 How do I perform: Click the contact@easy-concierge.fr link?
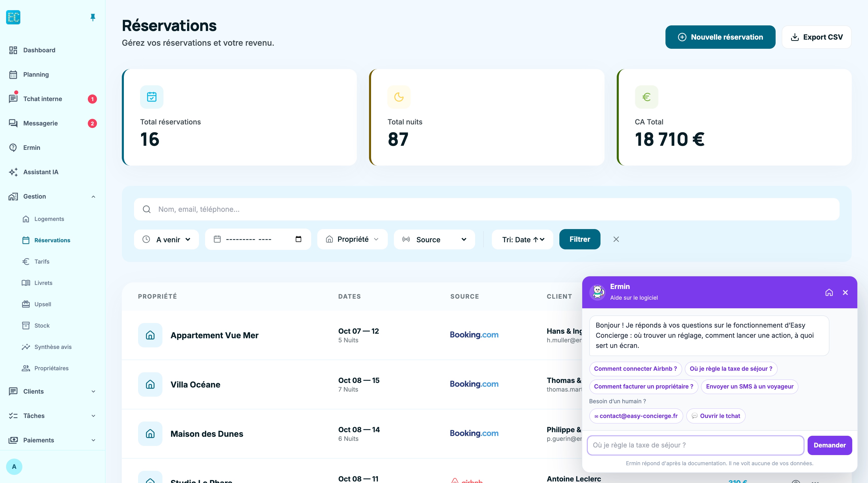coord(636,416)
